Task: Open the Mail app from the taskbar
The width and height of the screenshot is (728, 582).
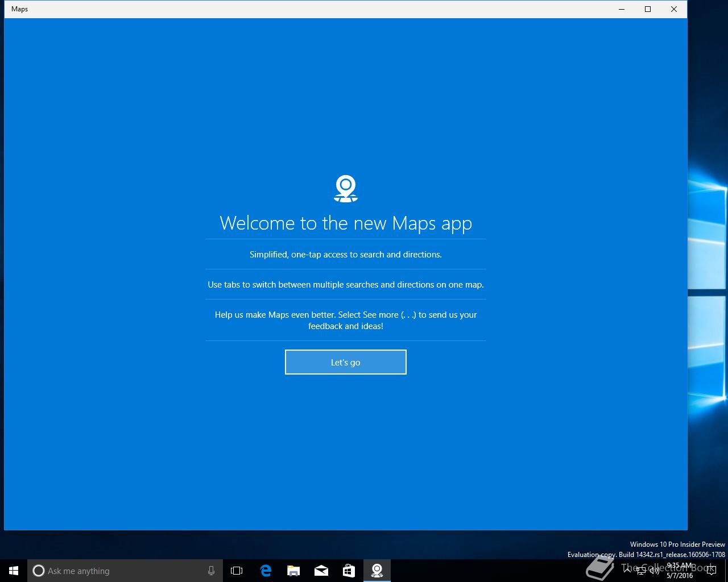Action: click(x=321, y=571)
